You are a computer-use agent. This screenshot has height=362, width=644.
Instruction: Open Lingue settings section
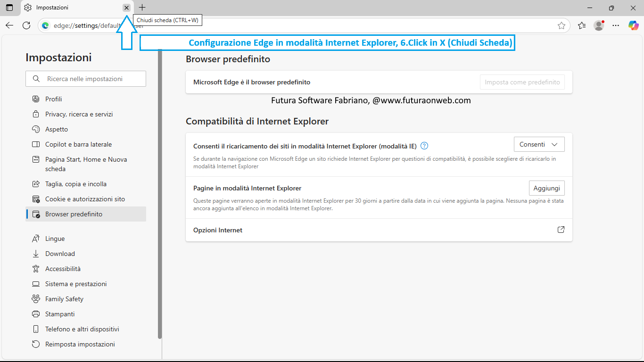coord(86,239)
